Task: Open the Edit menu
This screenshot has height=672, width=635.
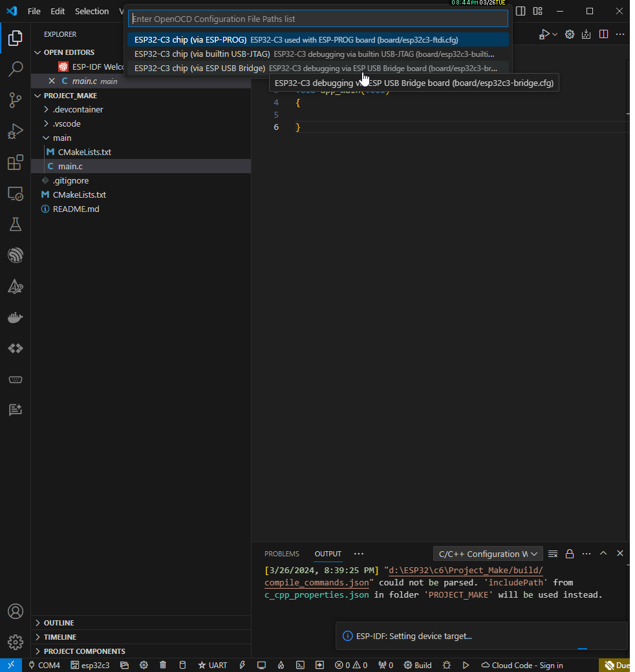Action: pyautogui.click(x=58, y=11)
